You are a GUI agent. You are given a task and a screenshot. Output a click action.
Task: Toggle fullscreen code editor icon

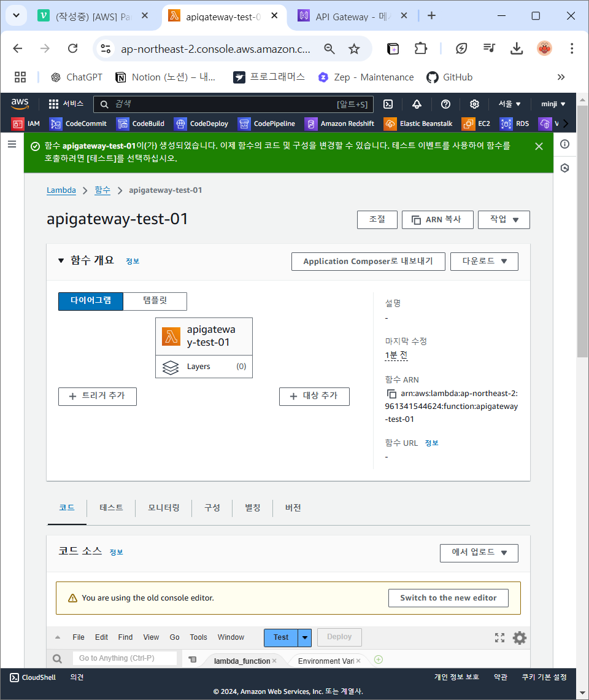click(x=500, y=637)
